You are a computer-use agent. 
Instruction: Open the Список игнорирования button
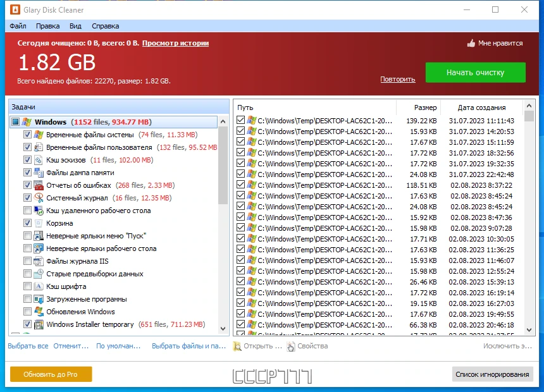492,374
